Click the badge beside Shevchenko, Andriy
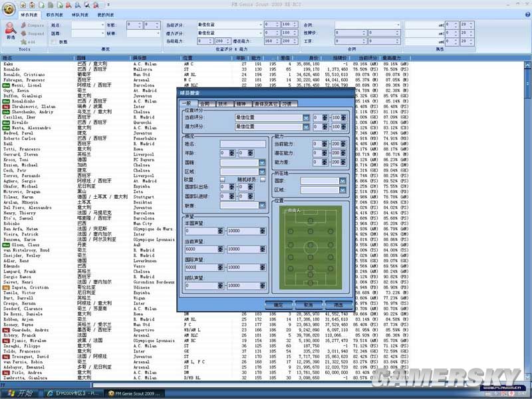532x399 pixels. 6,112
